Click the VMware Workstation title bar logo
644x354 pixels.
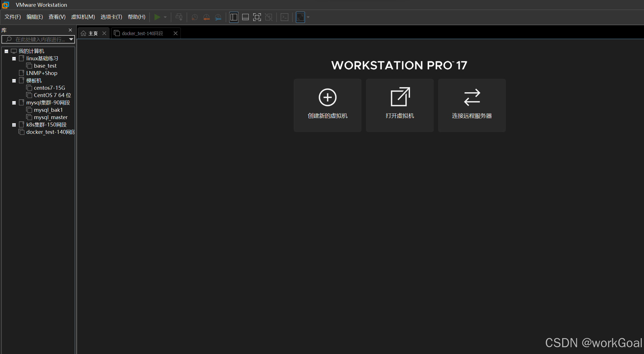[x=6, y=5]
